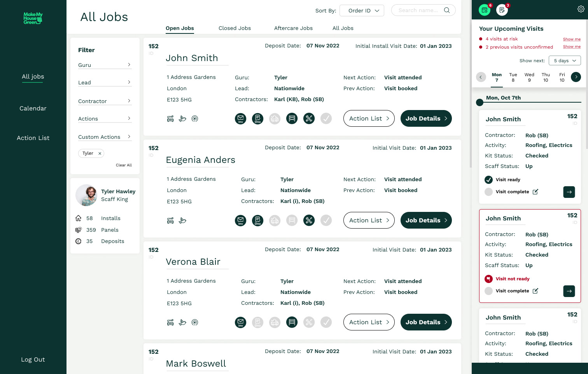588x374 pixels.
Task: Click the Dno document icon on Eugenia Anders' job
Action: click(x=258, y=220)
